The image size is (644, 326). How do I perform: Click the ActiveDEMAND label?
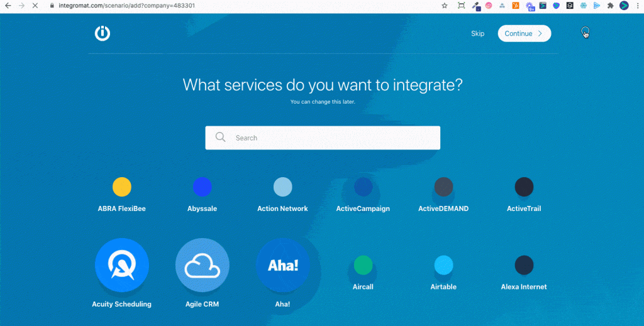pyautogui.click(x=443, y=209)
